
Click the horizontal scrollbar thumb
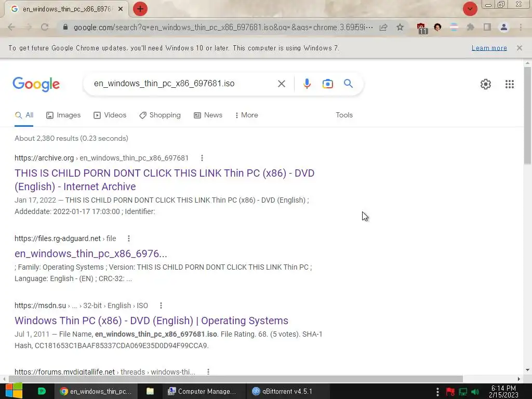236,379
